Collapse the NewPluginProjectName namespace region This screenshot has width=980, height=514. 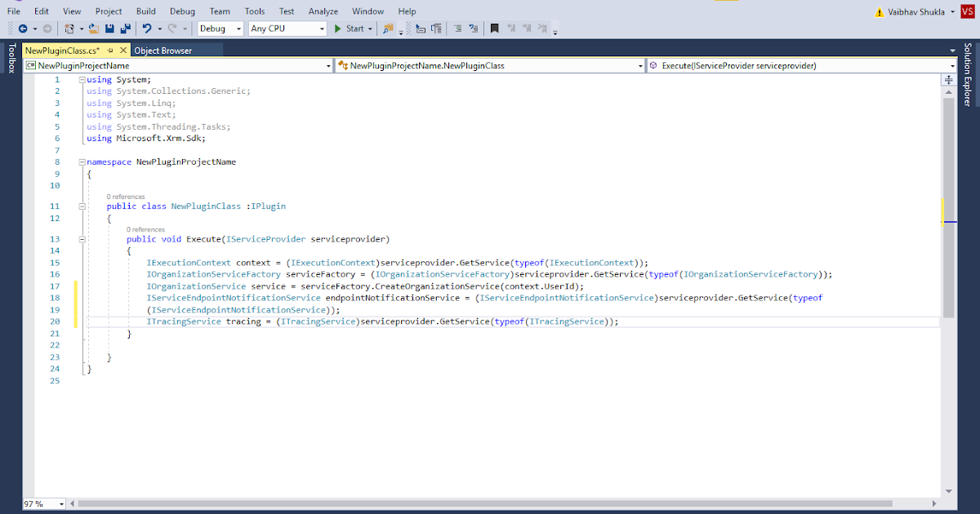80,162
